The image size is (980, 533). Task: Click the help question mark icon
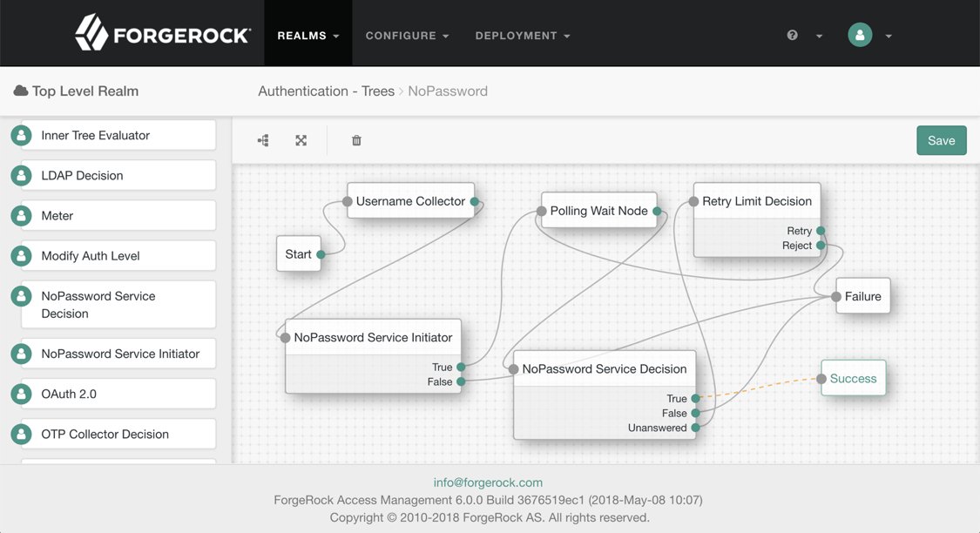point(793,35)
